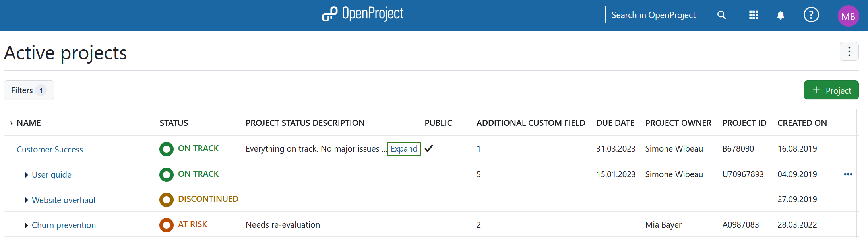Click the search magnifier icon
868x238 pixels.
[x=721, y=15]
